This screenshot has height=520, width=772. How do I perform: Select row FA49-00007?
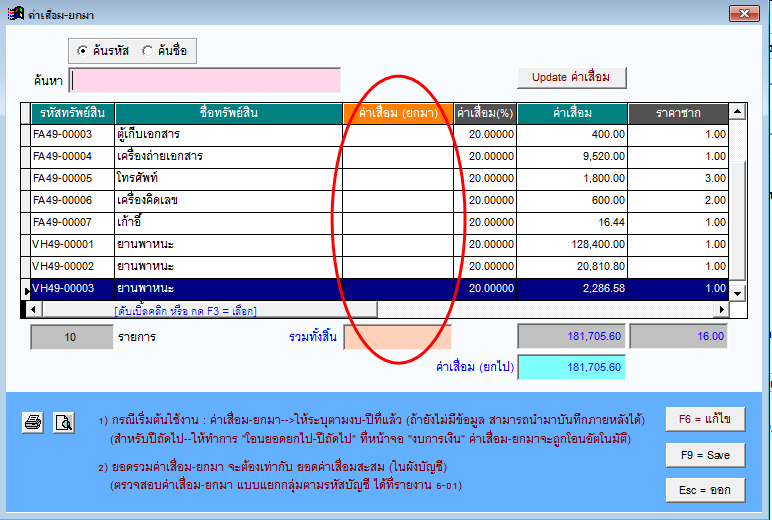[380, 223]
